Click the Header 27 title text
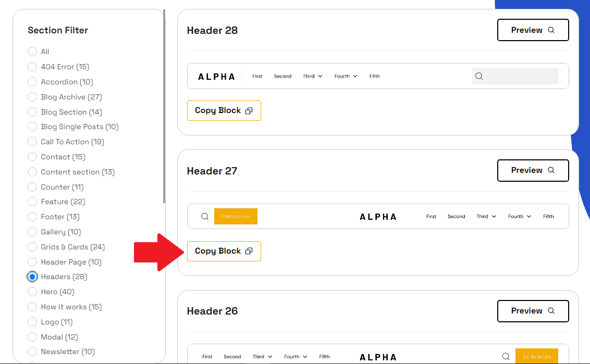Viewport: 590px width, 364px height. 212,171
